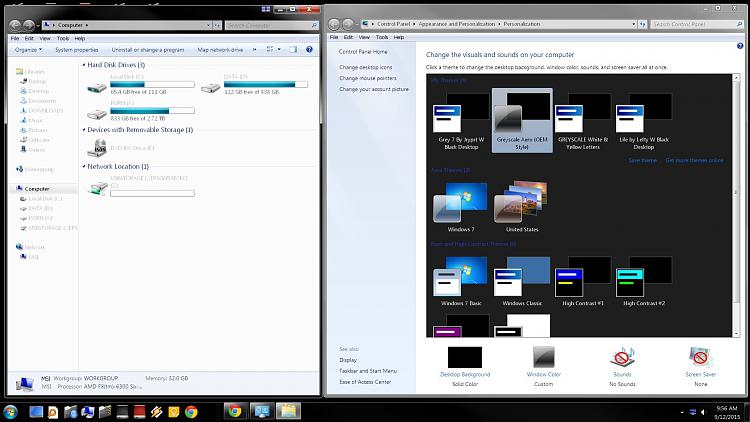Select the Windows 7 Basic theme
Image resolution: width=750 pixels, height=422 pixels.
pyautogui.click(x=461, y=281)
